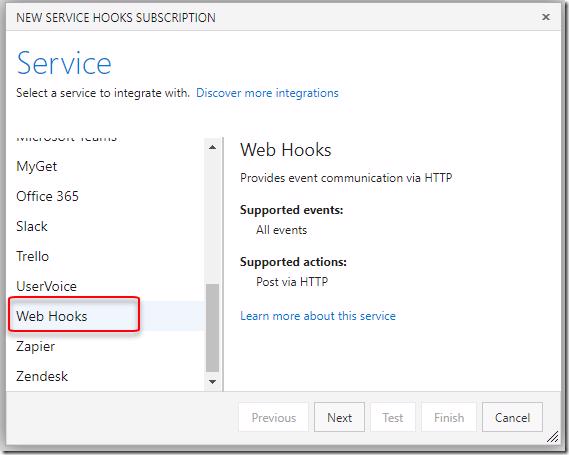Click the service list scroll down arrow
Screen dimensions: 569x455
[213, 382]
